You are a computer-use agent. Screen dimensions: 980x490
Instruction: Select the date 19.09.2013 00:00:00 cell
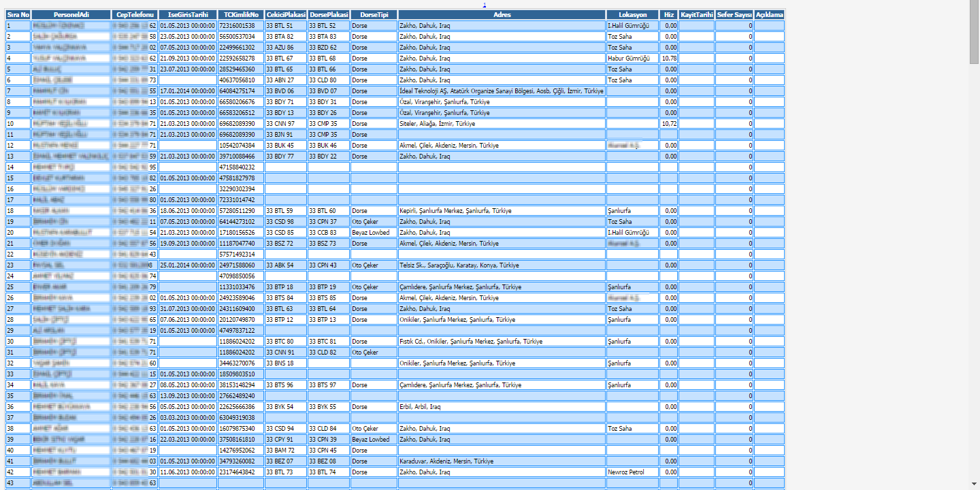188,244
